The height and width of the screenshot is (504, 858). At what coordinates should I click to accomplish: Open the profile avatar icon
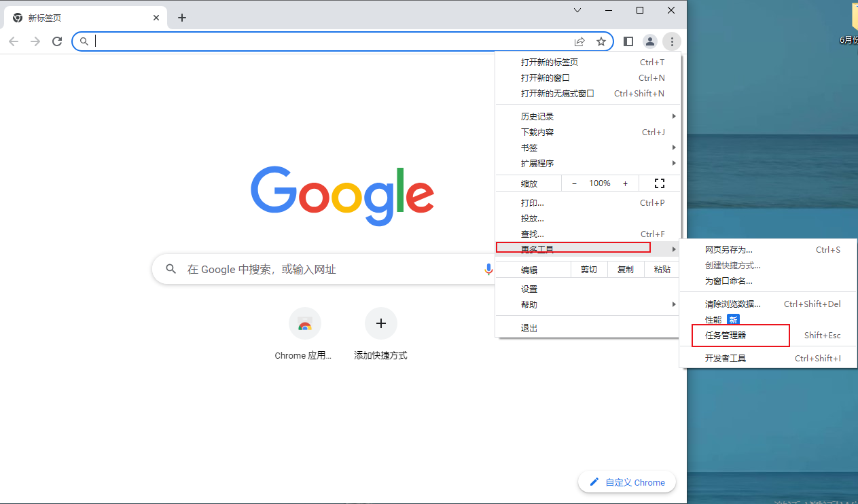[650, 41]
